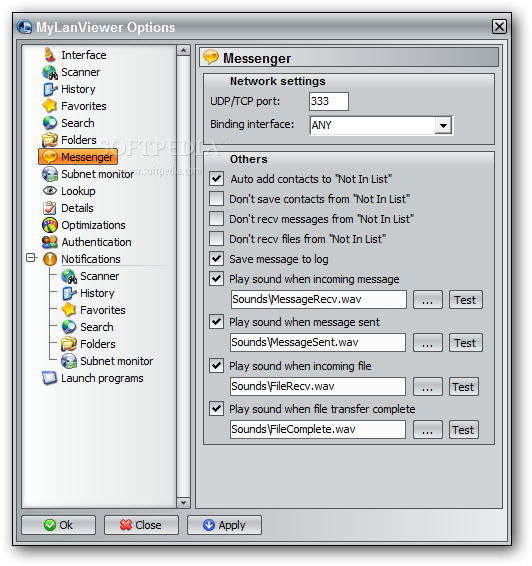Click the Details clipboard icon
The image size is (532, 566).
tap(50, 208)
